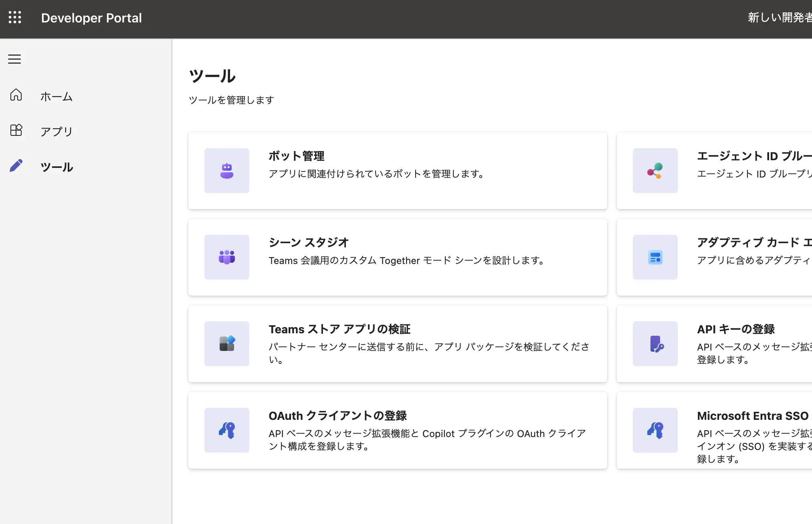This screenshot has width=812, height=524.
Task: Open the シーン スタジオ card title
Action: [309, 242]
